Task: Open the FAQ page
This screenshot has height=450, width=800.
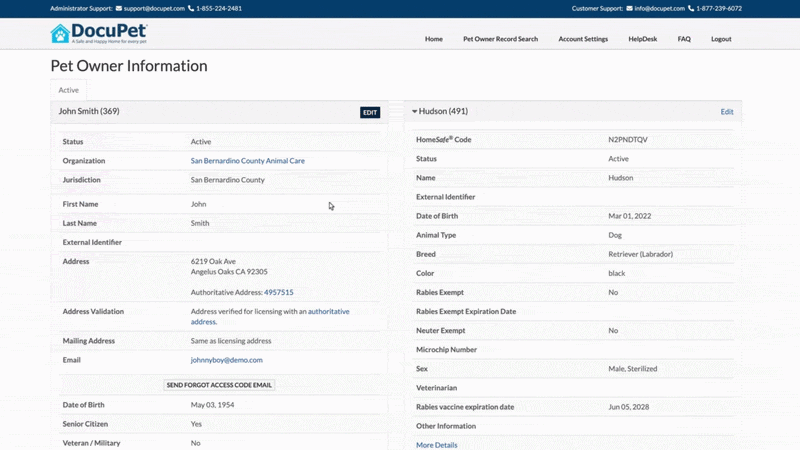Action: click(x=684, y=39)
